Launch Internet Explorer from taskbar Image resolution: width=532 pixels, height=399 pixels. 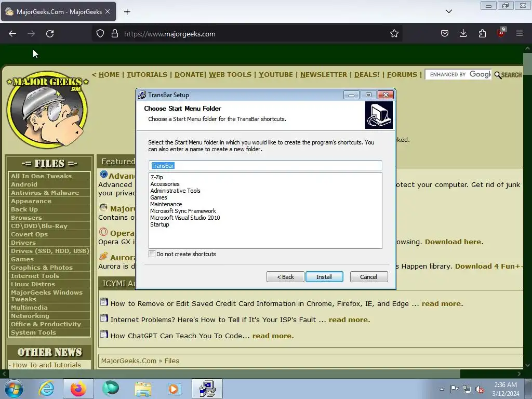(46, 389)
